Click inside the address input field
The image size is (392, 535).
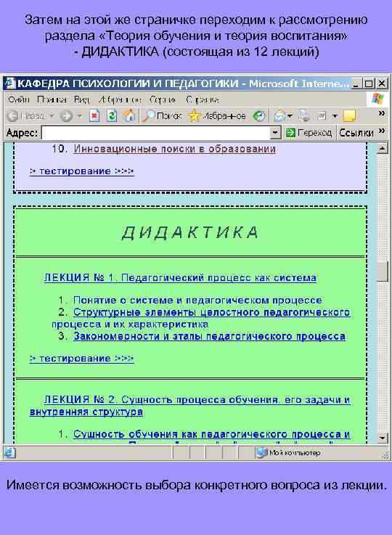tap(156, 132)
